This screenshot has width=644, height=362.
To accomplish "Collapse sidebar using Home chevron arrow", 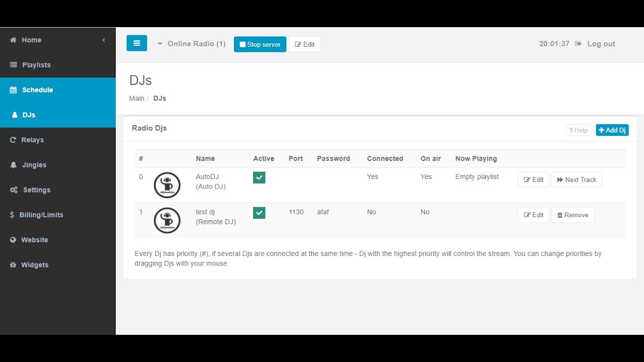I will 104,40.
